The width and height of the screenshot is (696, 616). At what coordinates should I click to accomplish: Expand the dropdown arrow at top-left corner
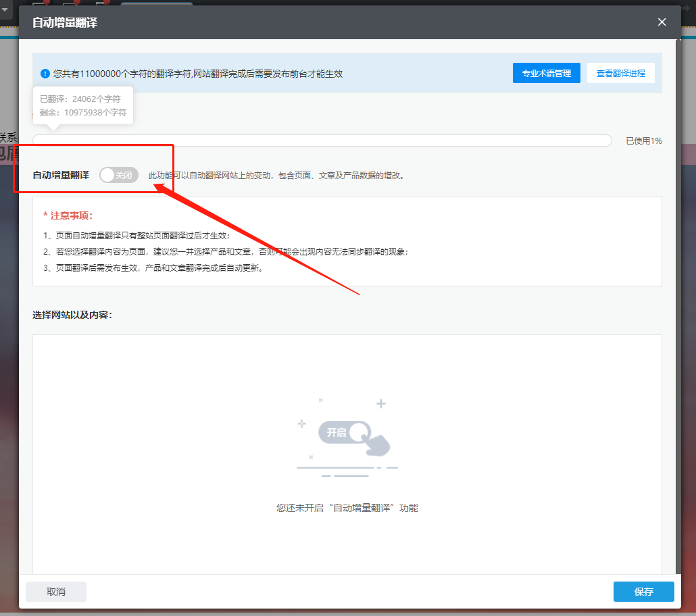pyautogui.click(x=5, y=9)
